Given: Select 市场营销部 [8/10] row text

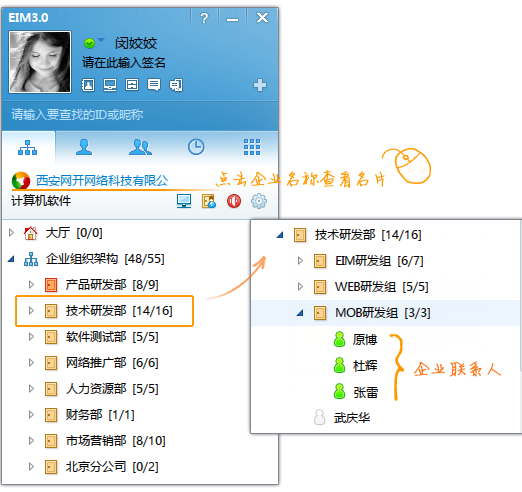Looking at the screenshot, I should [x=116, y=441].
